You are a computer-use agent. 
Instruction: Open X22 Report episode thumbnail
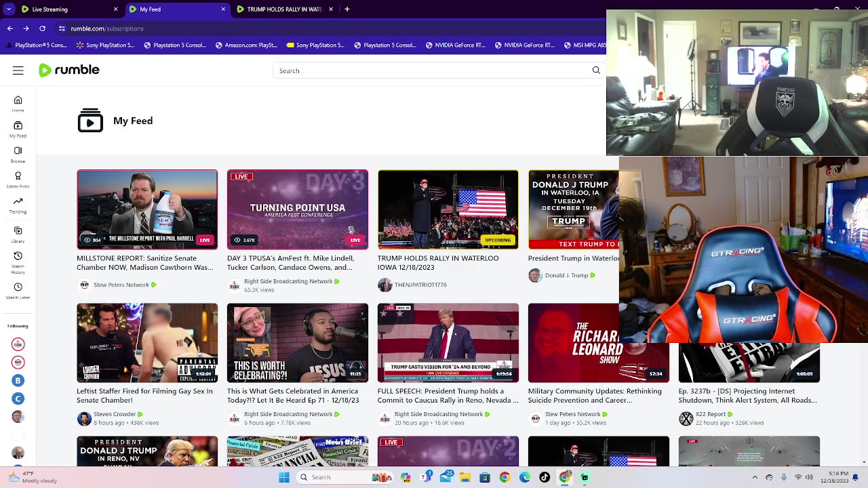[x=749, y=363]
